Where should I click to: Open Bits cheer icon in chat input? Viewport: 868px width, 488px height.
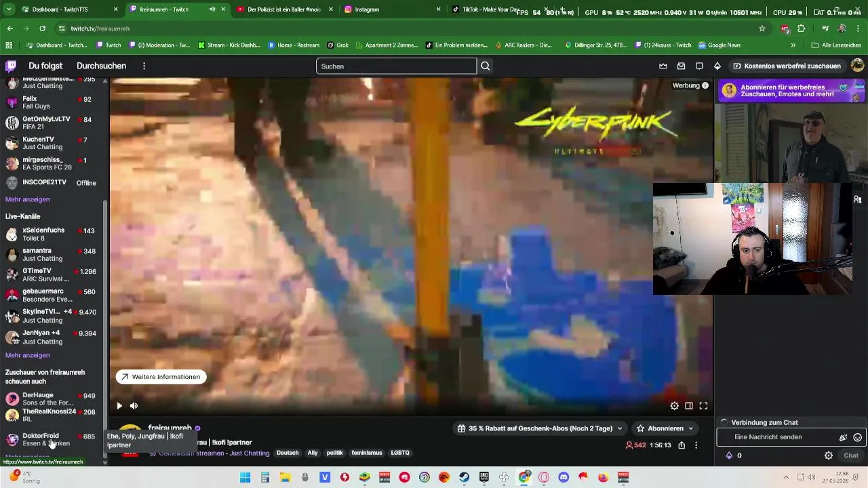coord(844,437)
